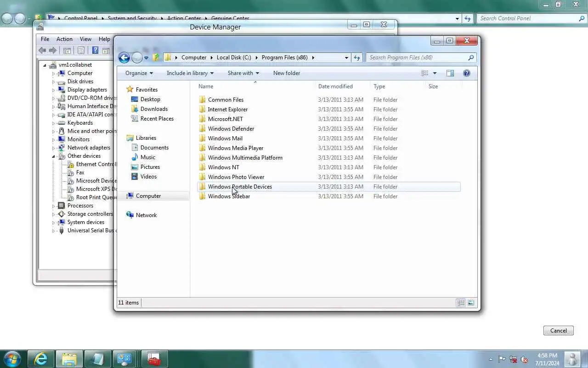Viewport: 588px width, 368px height.
Task: Click the Cancel button
Action: click(559, 331)
